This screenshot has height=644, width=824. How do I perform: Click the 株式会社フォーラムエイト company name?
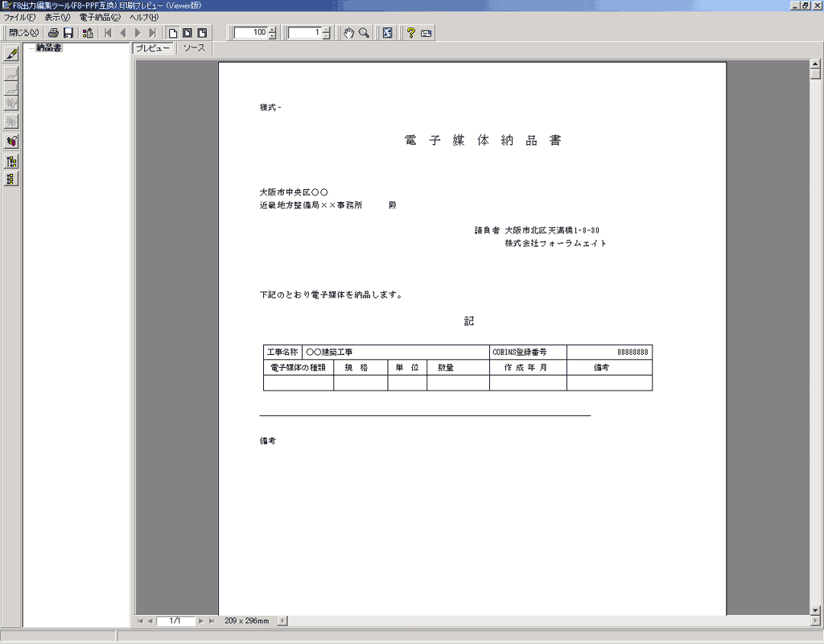pyautogui.click(x=556, y=243)
